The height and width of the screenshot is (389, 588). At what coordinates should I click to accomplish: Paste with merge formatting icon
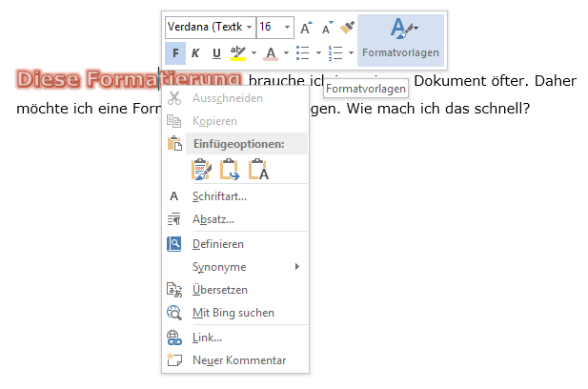pyautogui.click(x=230, y=170)
